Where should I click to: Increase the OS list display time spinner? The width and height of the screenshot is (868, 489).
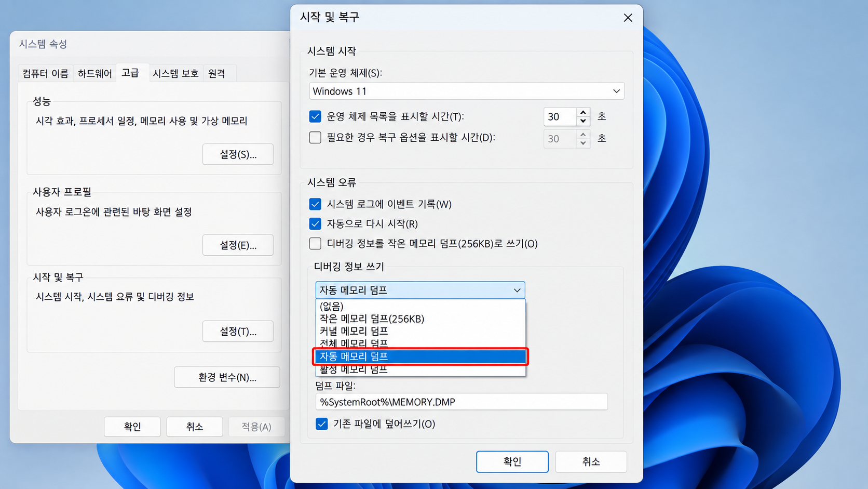[583, 112]
